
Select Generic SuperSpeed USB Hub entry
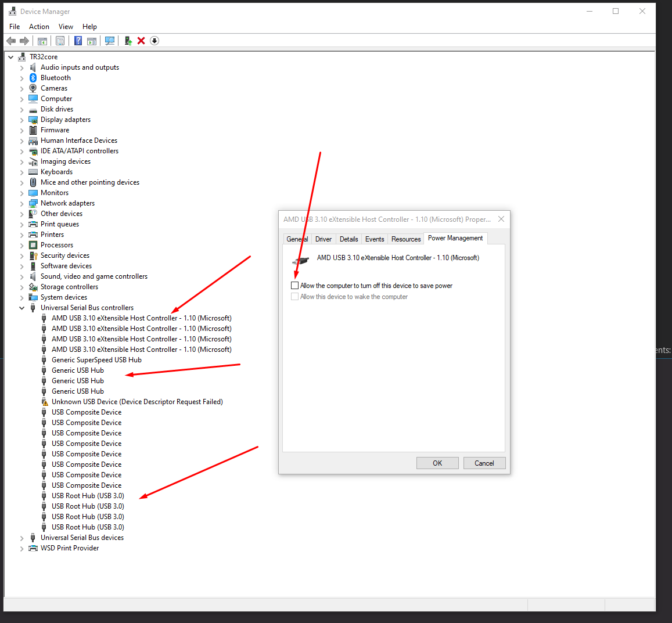(96, 360)
